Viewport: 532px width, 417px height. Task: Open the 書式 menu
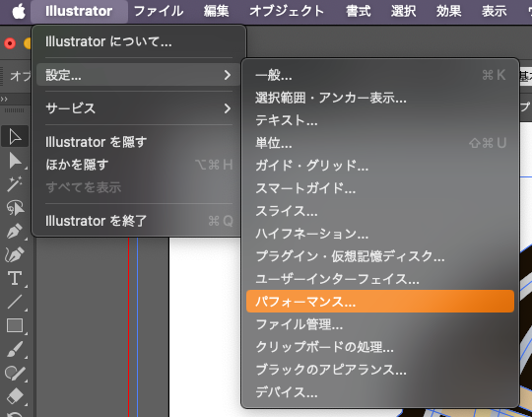pos(358,11)
